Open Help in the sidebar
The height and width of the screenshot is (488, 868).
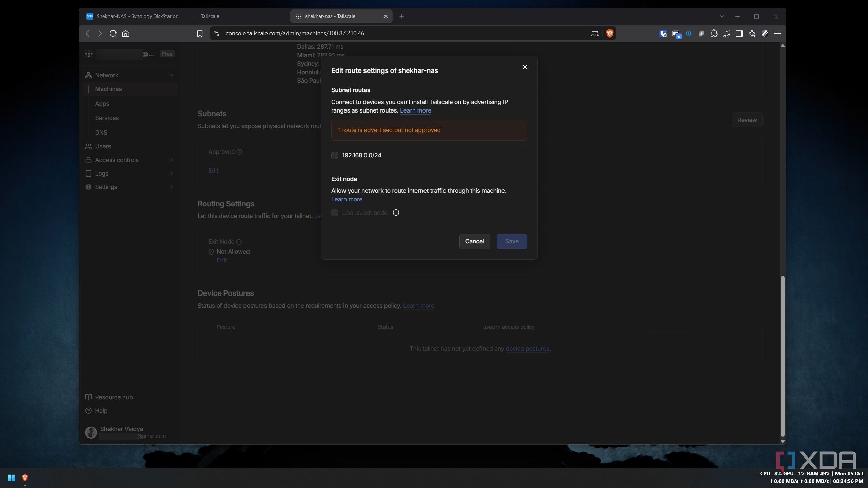click(101, 411)
